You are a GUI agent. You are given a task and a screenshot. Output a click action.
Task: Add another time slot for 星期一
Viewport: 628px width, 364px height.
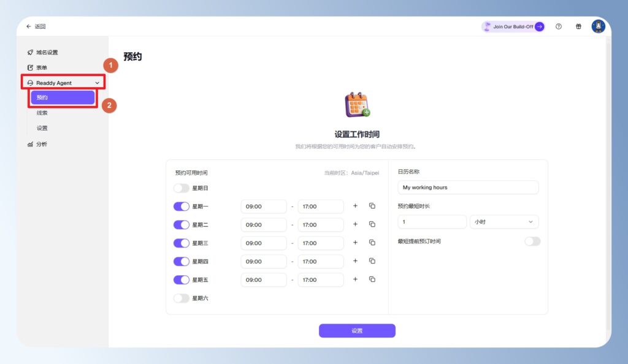[355, 206]
